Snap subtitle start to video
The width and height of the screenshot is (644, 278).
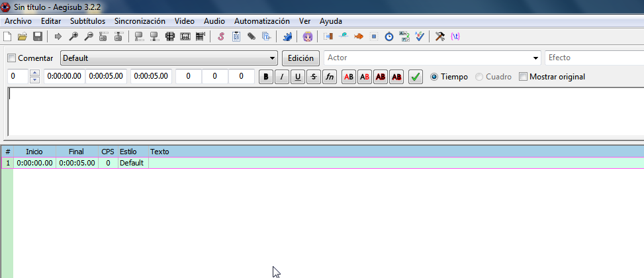139,36
